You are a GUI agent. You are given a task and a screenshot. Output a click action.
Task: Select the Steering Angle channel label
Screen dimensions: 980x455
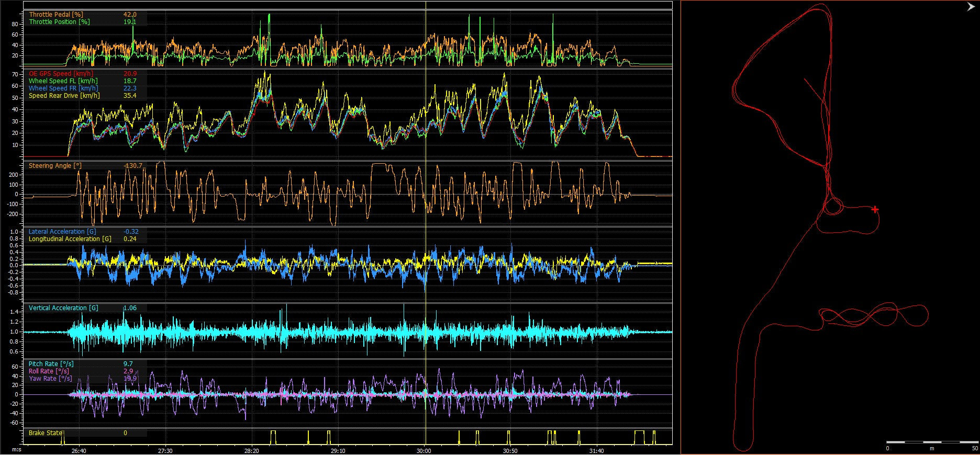click(55, 166)
